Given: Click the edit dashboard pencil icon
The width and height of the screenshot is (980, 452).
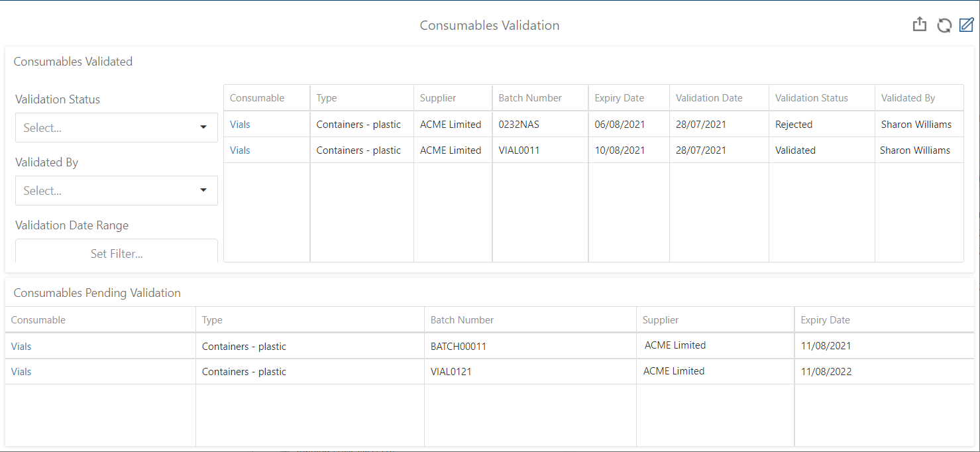Looking at the screenshot, I should pos(966,25).
